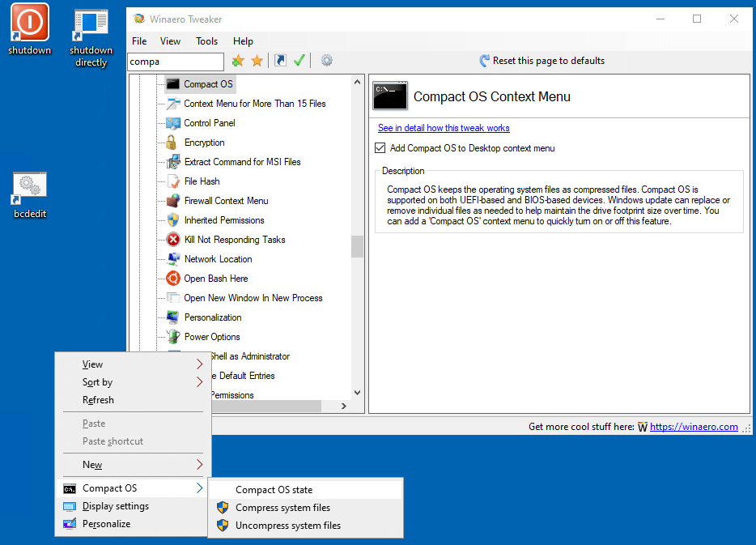Open bookmarks with the plain star icon
756x545 pixels.
[257, 61]
